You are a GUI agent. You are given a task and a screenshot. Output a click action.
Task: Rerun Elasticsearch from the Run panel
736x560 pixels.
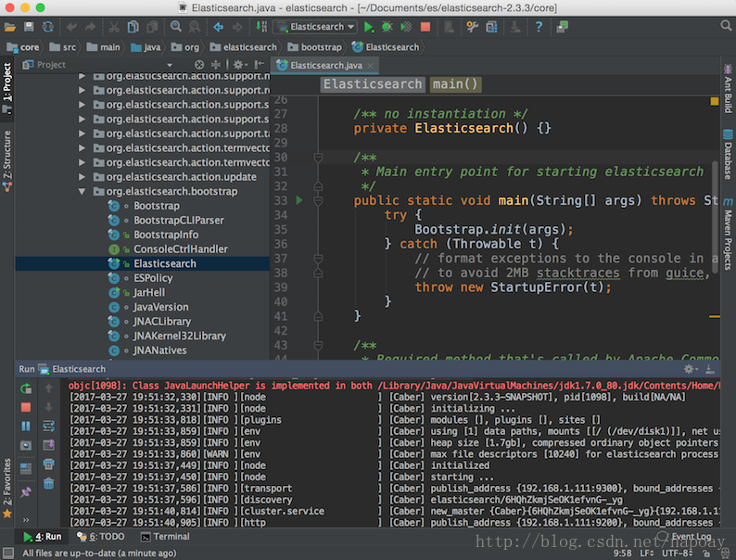tap(26, 388)
